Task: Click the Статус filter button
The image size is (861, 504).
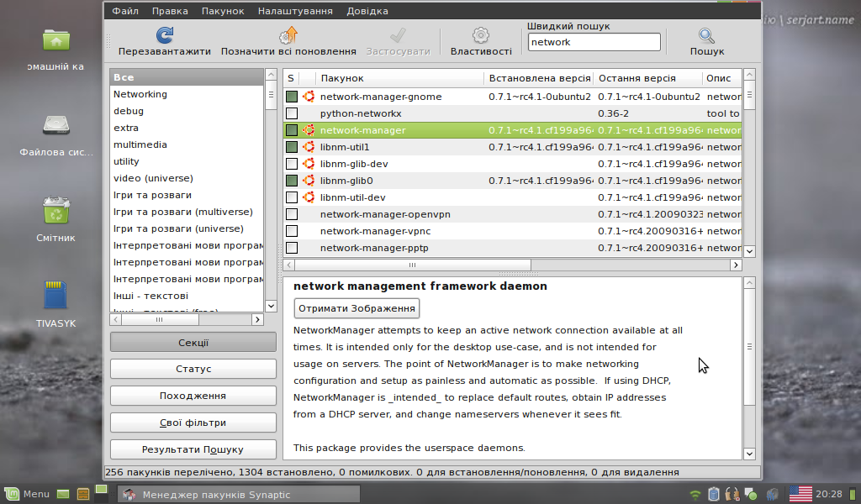Action: pyautogui.click(x=193, y=369)
